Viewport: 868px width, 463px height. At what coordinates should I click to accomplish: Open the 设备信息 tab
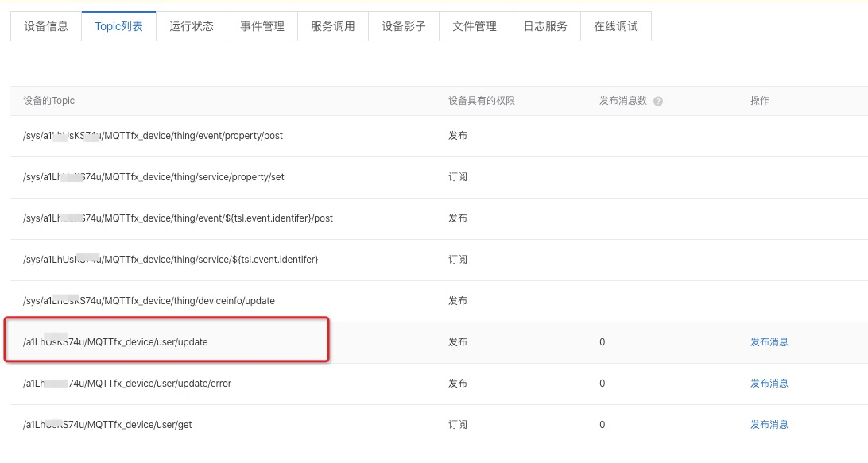coord(46,26)
